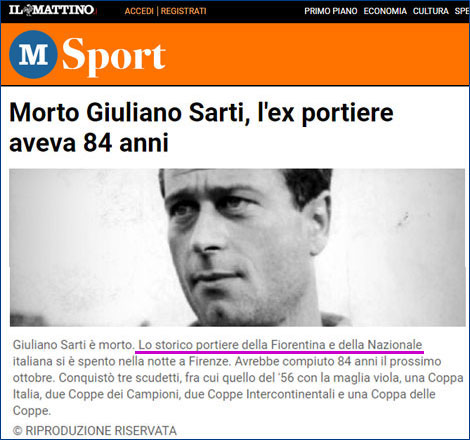
Task: Open the partially visible SPE menu item
Action: [x=462, y=11]
